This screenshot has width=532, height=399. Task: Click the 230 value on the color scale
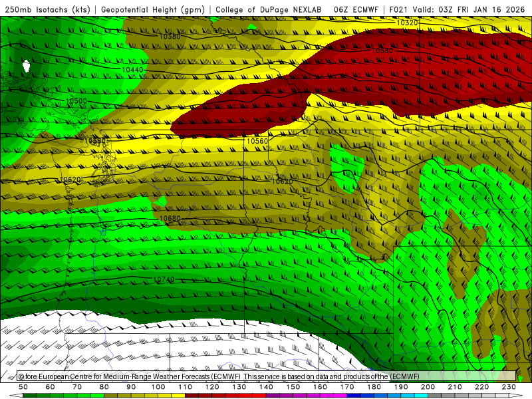pos(509,387)
